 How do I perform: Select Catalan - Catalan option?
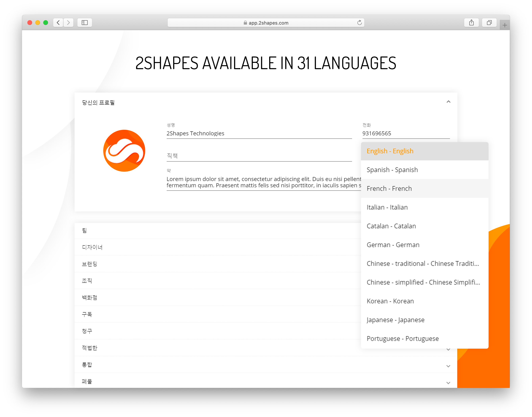424,226
